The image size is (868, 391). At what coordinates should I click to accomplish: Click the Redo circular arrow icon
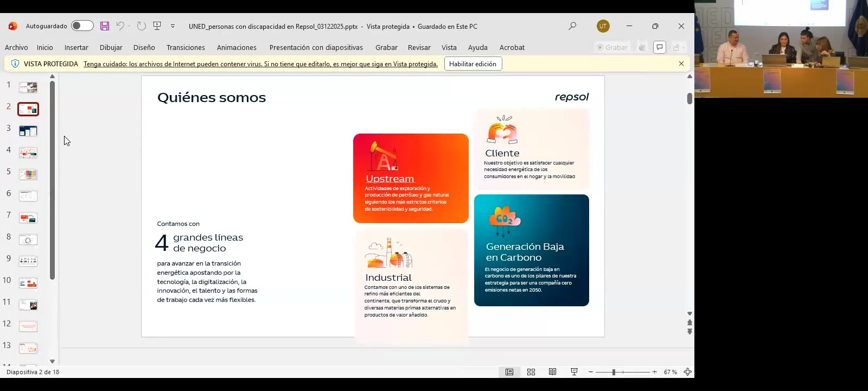coord(141,26)
